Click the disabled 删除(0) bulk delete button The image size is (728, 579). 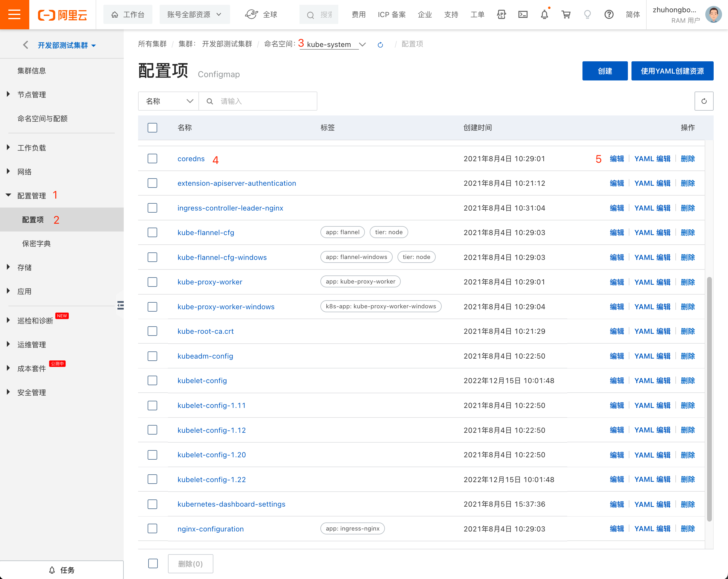pos(190,563)
